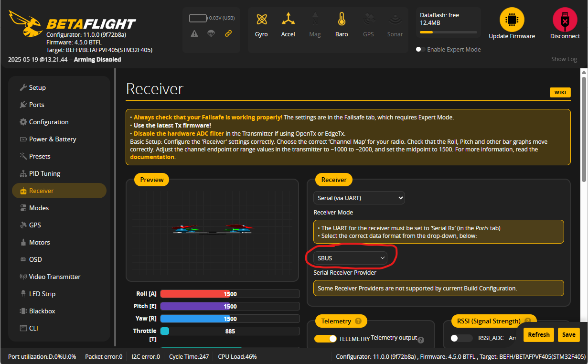Open the PID Tuning tab

tap(59, 173)
